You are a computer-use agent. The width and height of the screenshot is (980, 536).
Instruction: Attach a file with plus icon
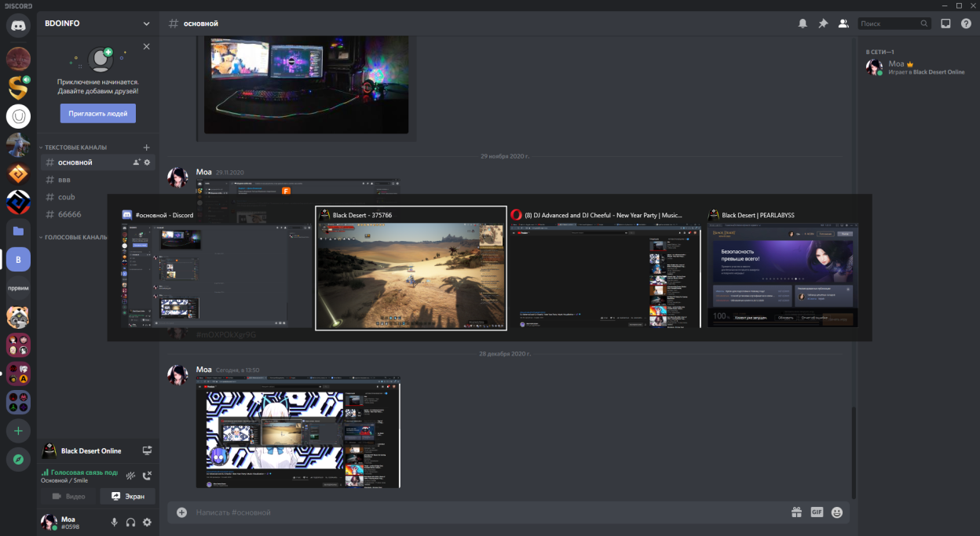point(181,512)
